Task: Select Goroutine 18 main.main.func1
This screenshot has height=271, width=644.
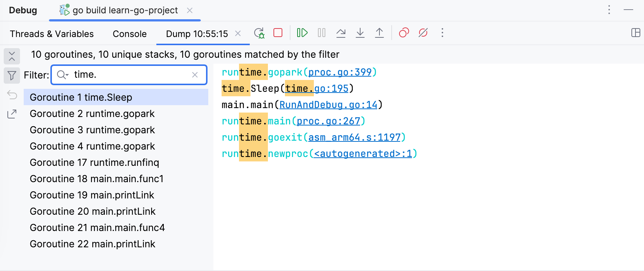Action: [97, 179]
